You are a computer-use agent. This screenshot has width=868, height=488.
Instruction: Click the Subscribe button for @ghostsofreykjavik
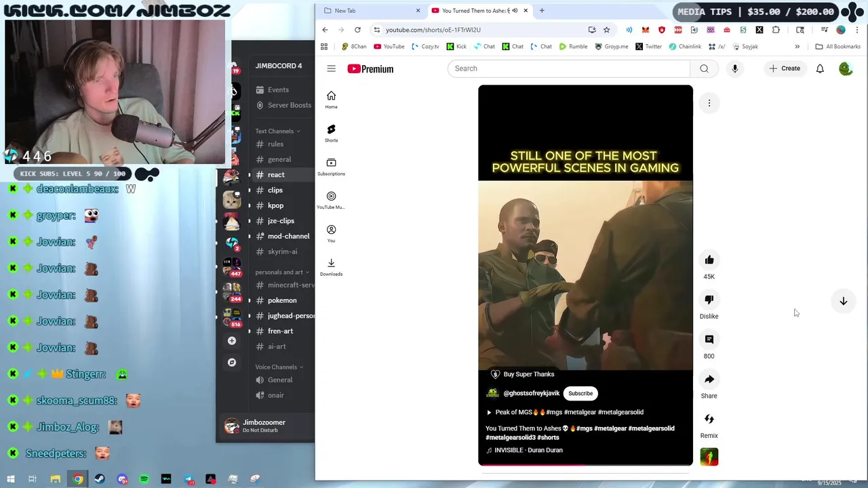pos(580,393)
